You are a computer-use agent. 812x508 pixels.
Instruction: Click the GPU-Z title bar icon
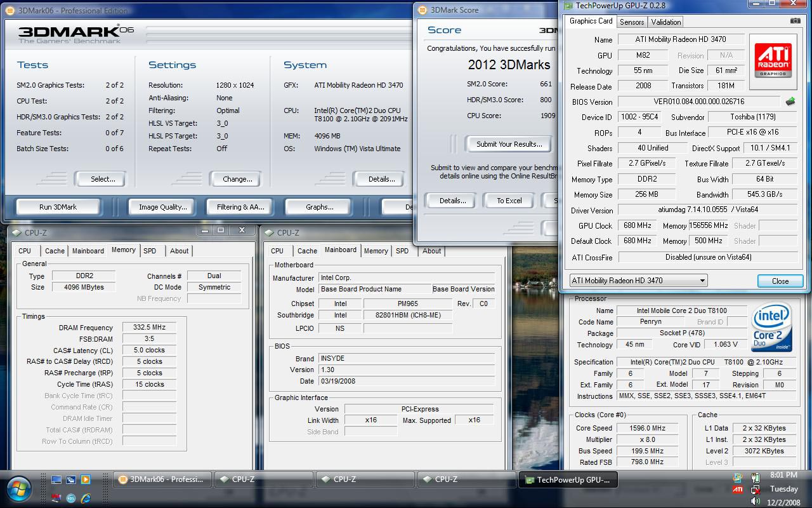(x=567, y=6)
